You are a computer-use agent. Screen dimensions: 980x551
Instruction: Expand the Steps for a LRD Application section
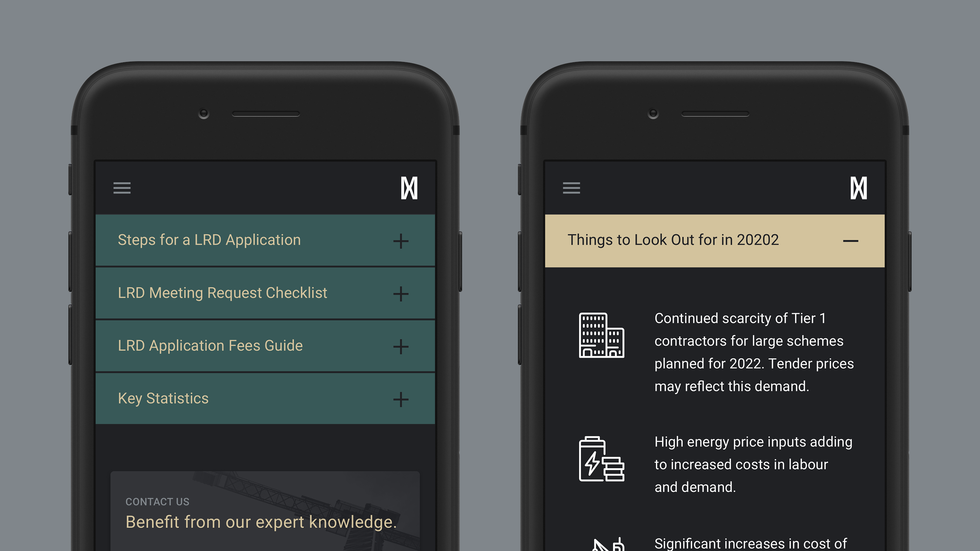399,240
